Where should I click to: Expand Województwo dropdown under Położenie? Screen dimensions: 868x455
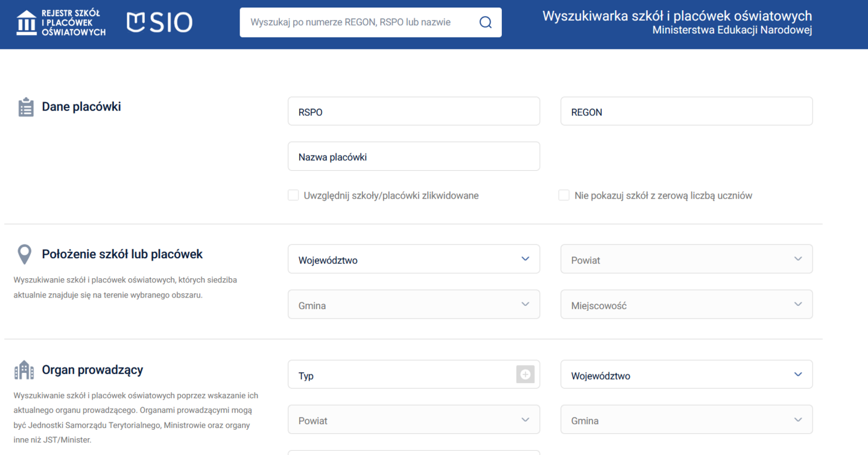(x=413, y=259)
